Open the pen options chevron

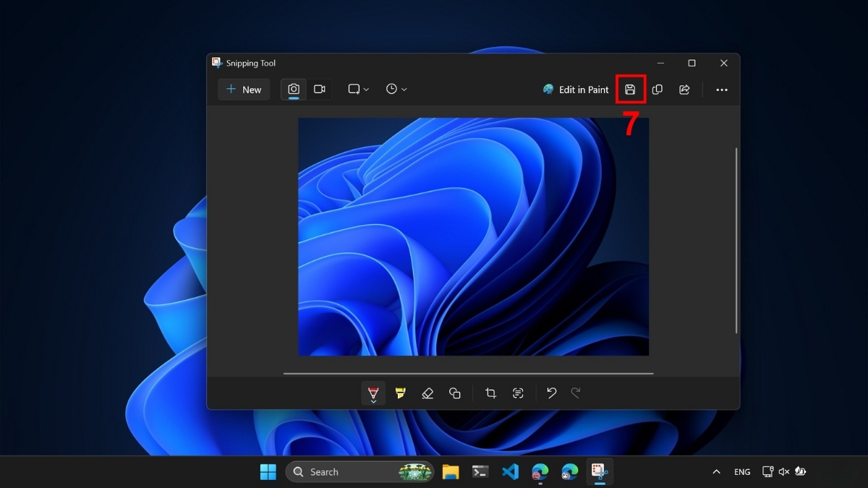point(373,402)
